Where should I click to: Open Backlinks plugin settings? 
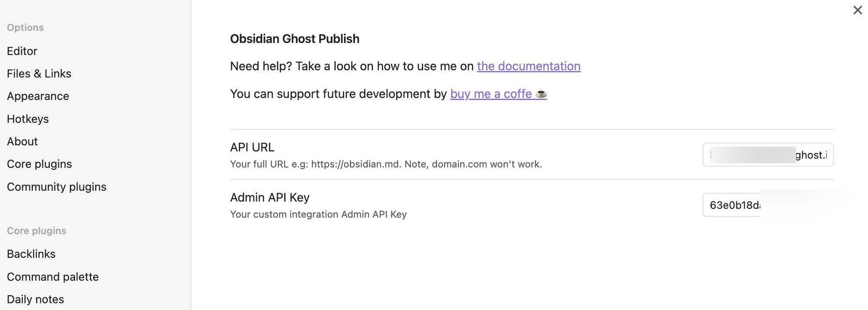(x=31, y=254)
